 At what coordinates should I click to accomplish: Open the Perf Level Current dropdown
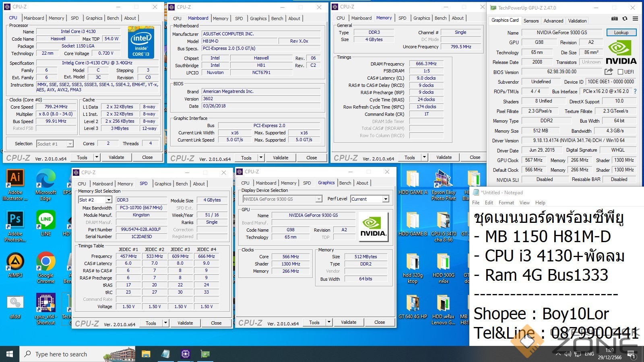click(385, 199)
